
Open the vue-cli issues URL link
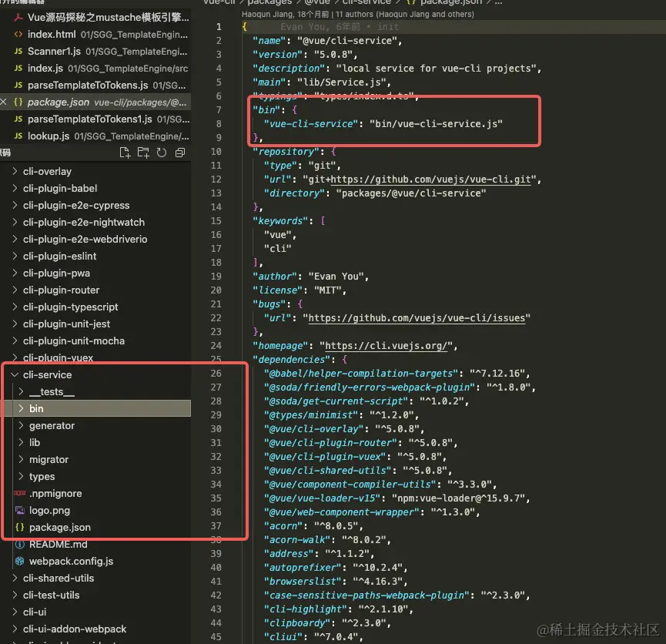[x=417, y=318]
